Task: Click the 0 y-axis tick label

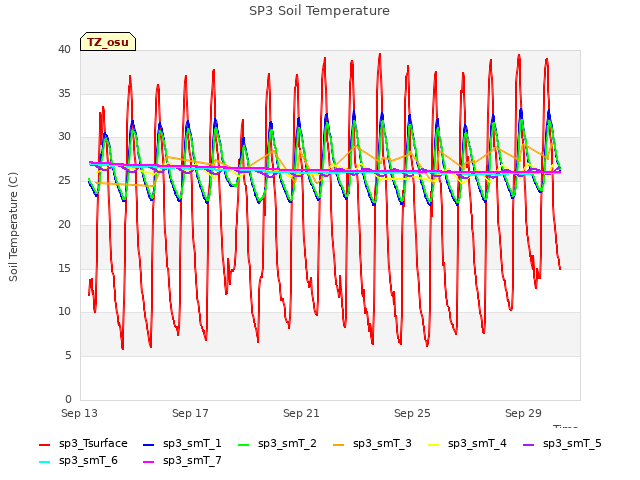Action: click(x=68, y=400)
